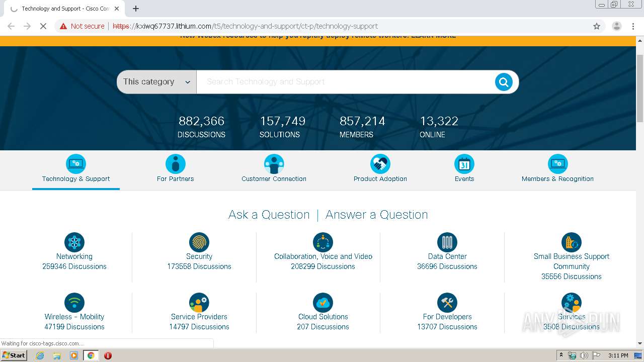Bookmark this page with the star icon
Screen dimensions: 644x362
point(597,26)
